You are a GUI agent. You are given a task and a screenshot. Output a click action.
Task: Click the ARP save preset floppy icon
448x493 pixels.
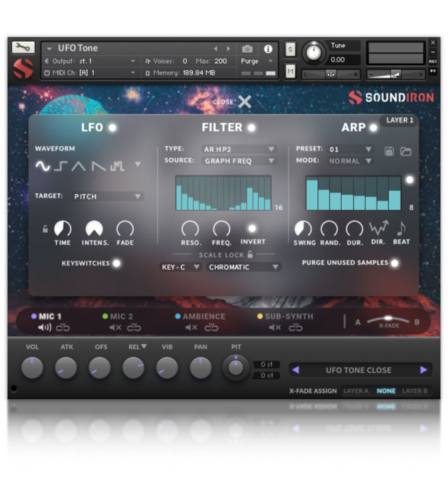coord(389,151)
